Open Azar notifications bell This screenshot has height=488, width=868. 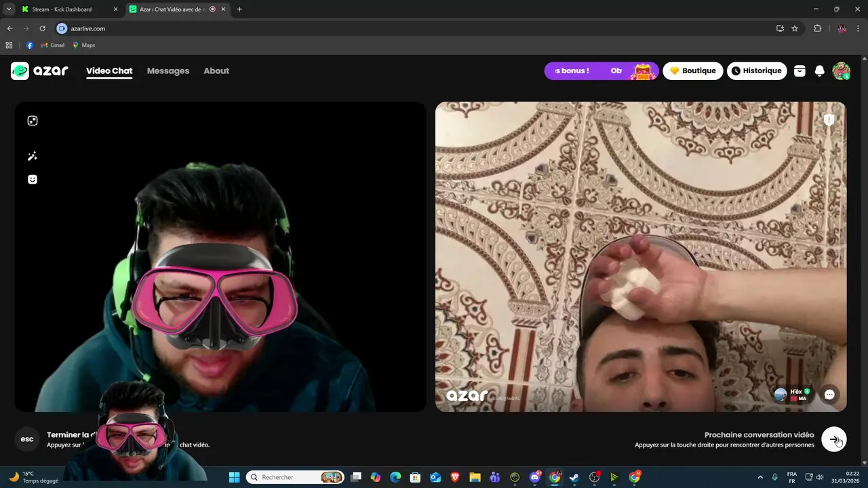(x=819, y=70)
